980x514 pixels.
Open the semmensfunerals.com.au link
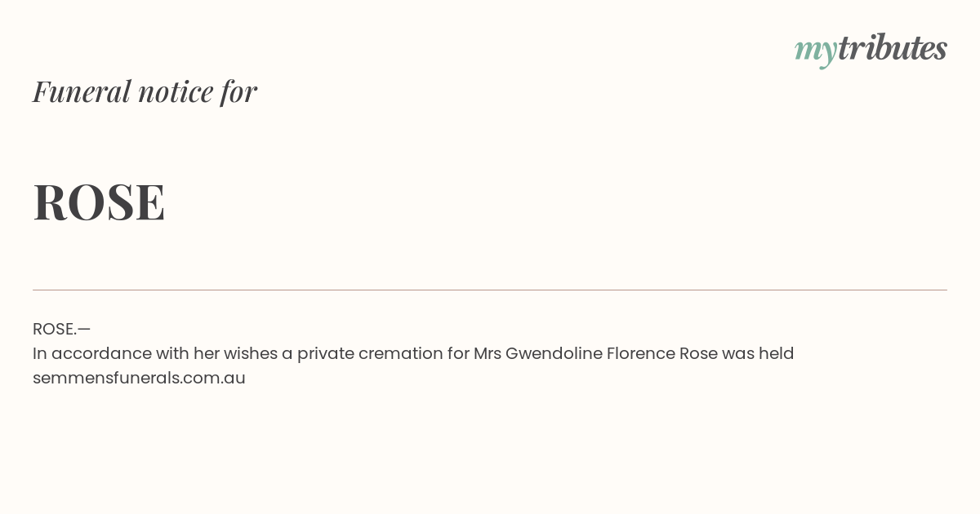coord(139,378)
